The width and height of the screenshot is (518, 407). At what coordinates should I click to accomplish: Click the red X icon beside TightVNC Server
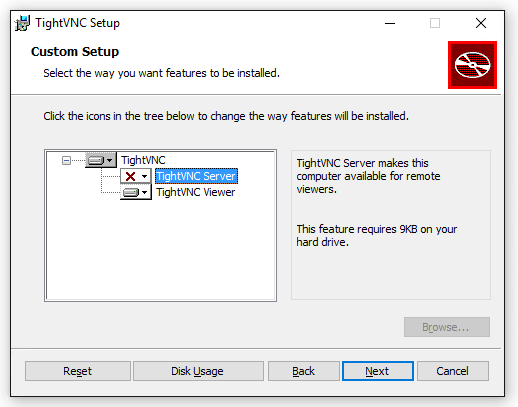(130, 176)
